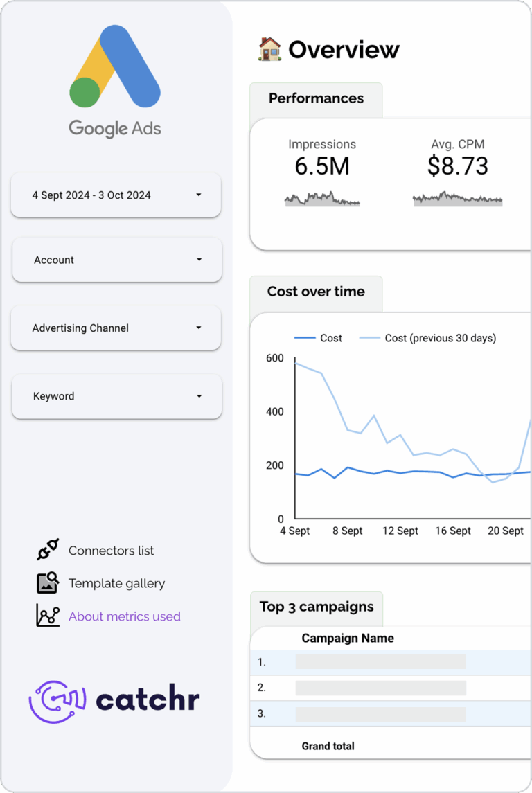Click the house icon beside Overview
Screen dimensions: 532x793
coord(269,49)
